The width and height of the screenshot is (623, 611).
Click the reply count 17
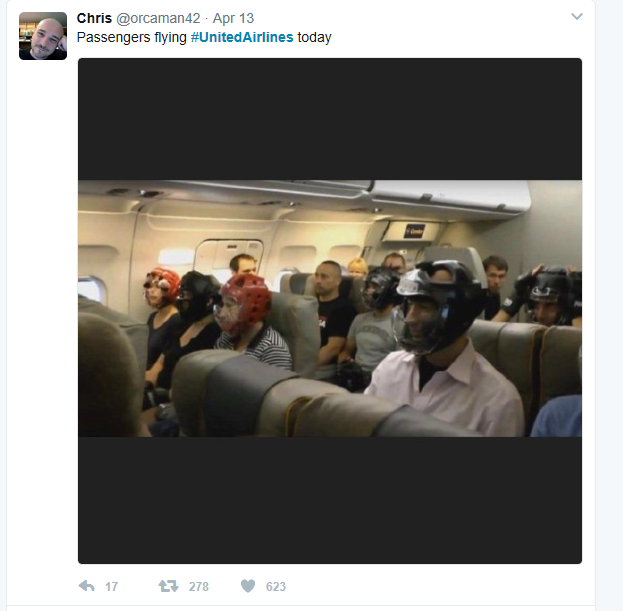coord(111,586)
